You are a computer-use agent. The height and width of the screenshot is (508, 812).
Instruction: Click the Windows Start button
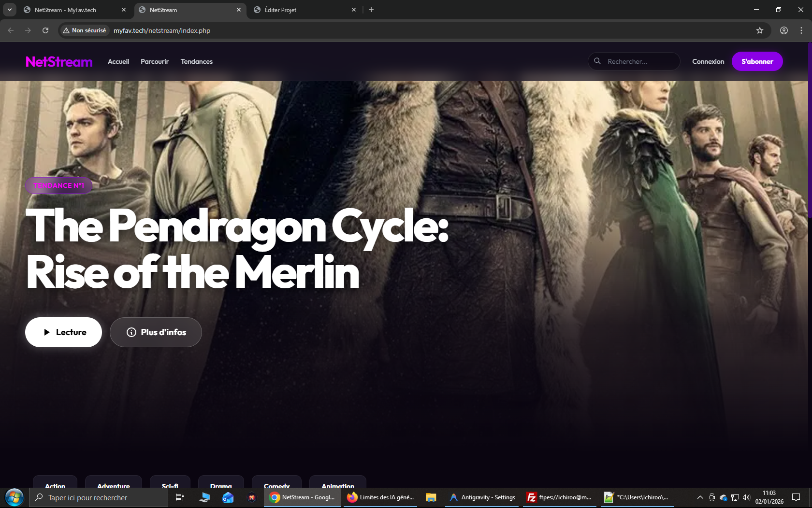pyautogui.click(x=14, y=497)
